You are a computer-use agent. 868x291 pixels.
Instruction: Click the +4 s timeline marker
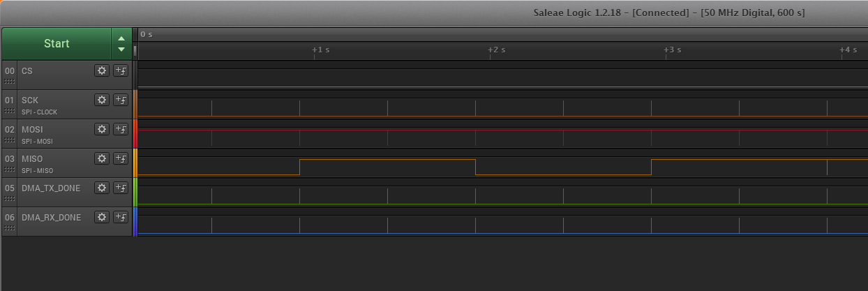[848, 50]
